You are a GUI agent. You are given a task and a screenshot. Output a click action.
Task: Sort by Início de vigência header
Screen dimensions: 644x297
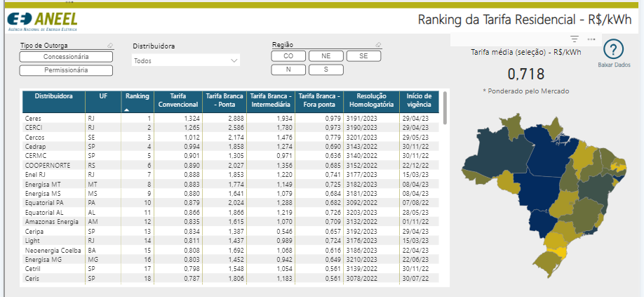[419, 100]
